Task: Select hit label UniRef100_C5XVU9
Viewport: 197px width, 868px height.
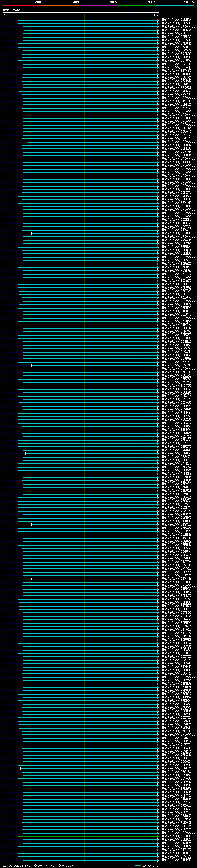Action: [x=177, y=64]
